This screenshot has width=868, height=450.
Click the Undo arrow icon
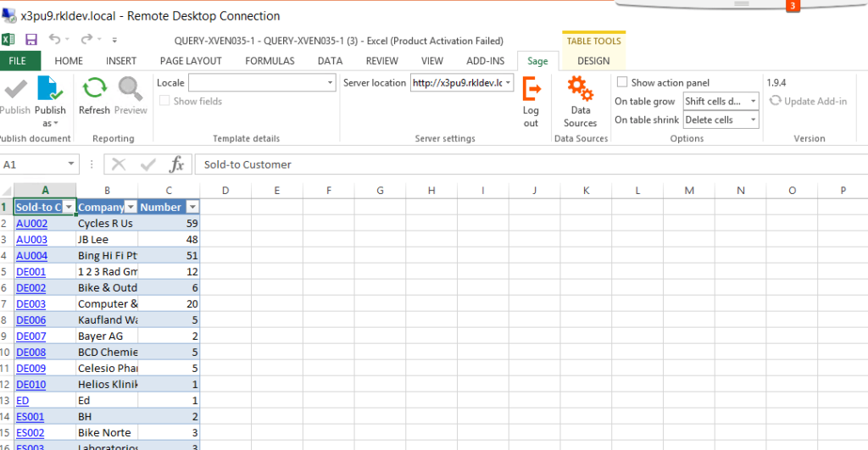pyautogui.click(x=55, y=40)
